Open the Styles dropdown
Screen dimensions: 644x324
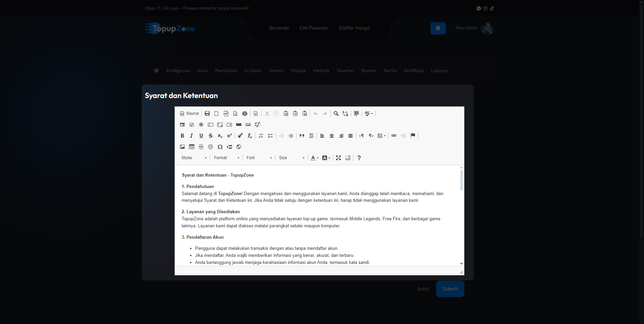194,158
